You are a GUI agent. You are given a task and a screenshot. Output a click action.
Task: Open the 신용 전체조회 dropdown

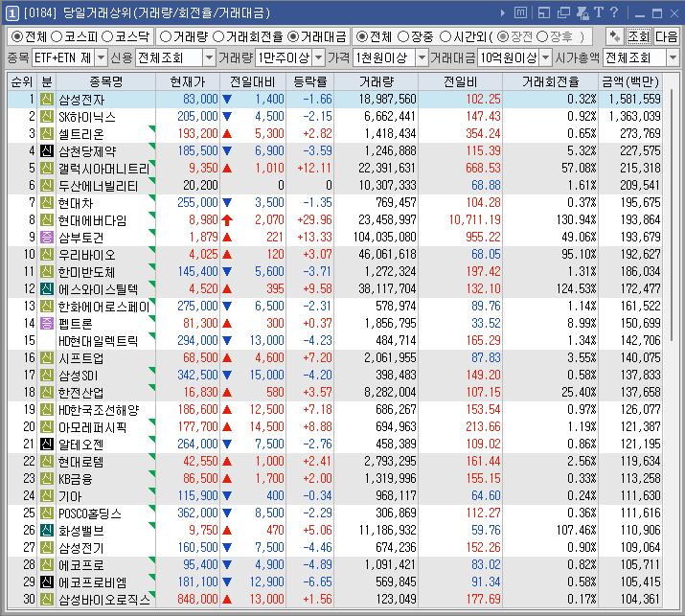209,57
